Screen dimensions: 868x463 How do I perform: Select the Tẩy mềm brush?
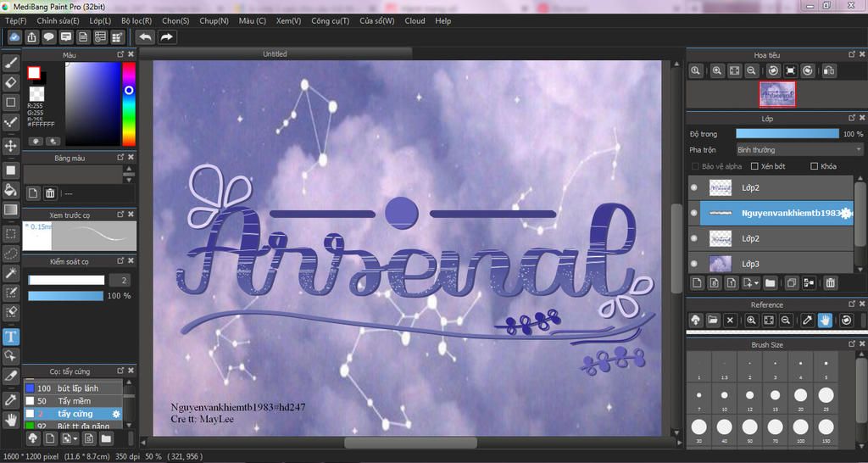click(x=73, y=401)
